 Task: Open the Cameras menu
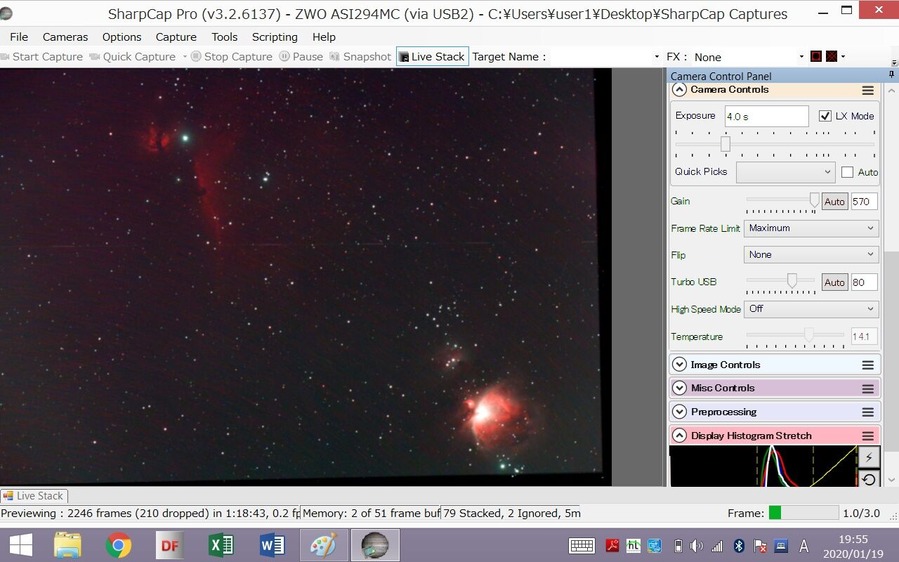[x=65, y=37]
